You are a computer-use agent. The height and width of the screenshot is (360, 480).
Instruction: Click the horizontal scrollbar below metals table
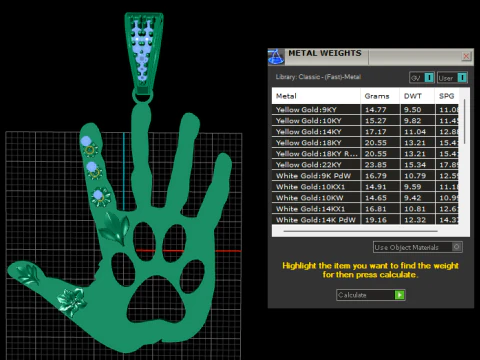[x=361, y=231]
